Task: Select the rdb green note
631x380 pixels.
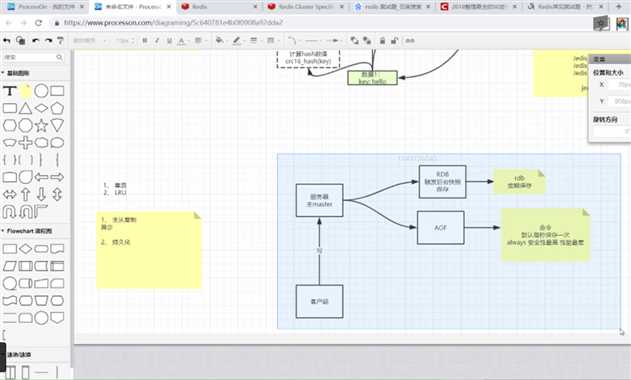Action: tap(519, 182)
